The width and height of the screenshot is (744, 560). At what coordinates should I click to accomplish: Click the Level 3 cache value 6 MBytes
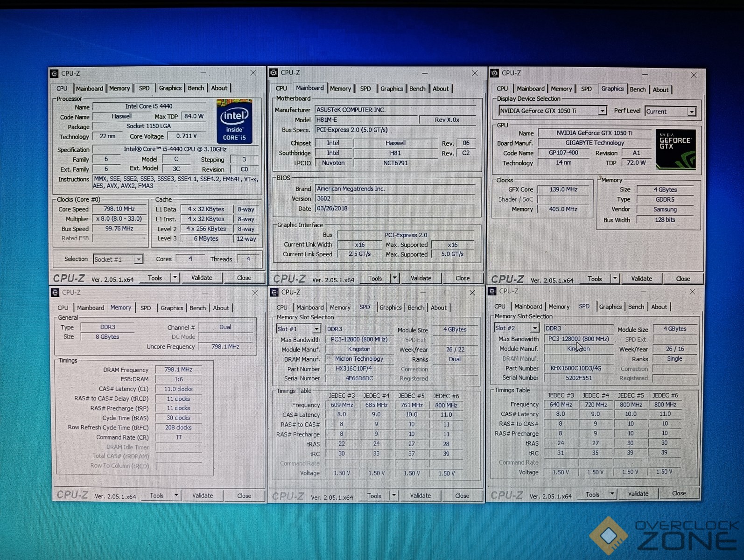206,238
